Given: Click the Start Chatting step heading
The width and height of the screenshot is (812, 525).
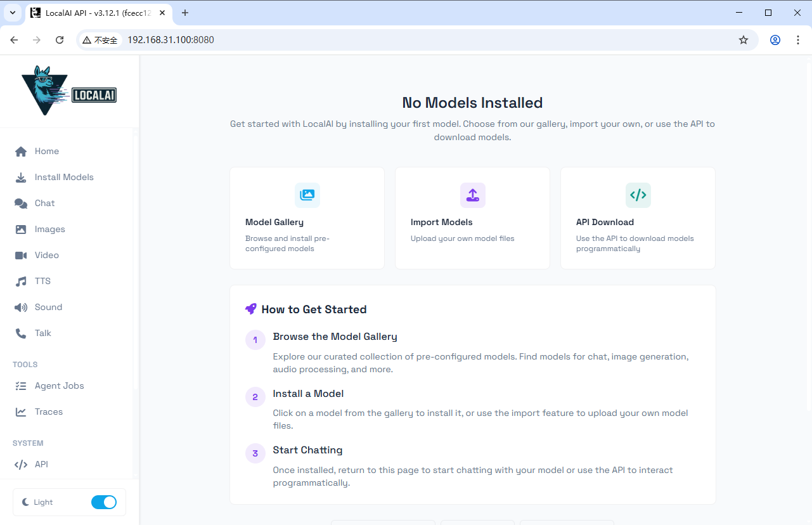Looking at the screenshot, I should (x=308, y=450).
